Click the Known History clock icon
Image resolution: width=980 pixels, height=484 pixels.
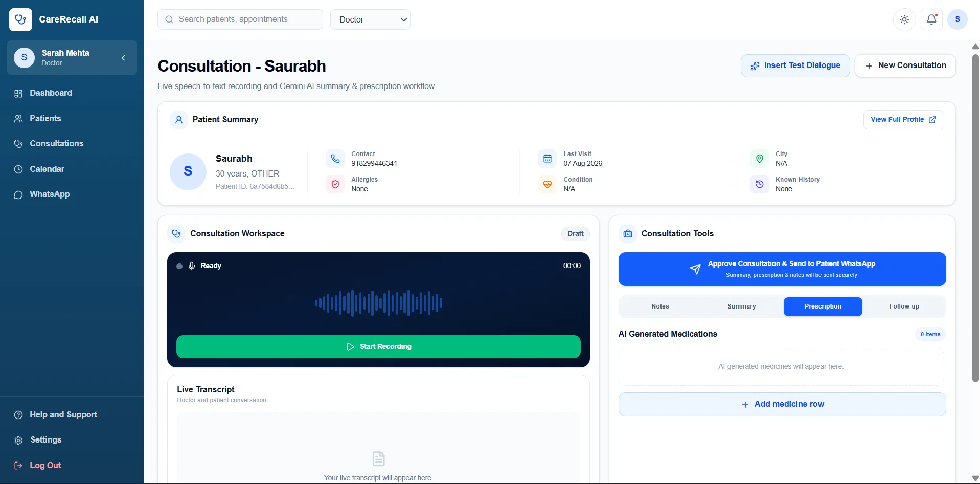tap(760, 184)
